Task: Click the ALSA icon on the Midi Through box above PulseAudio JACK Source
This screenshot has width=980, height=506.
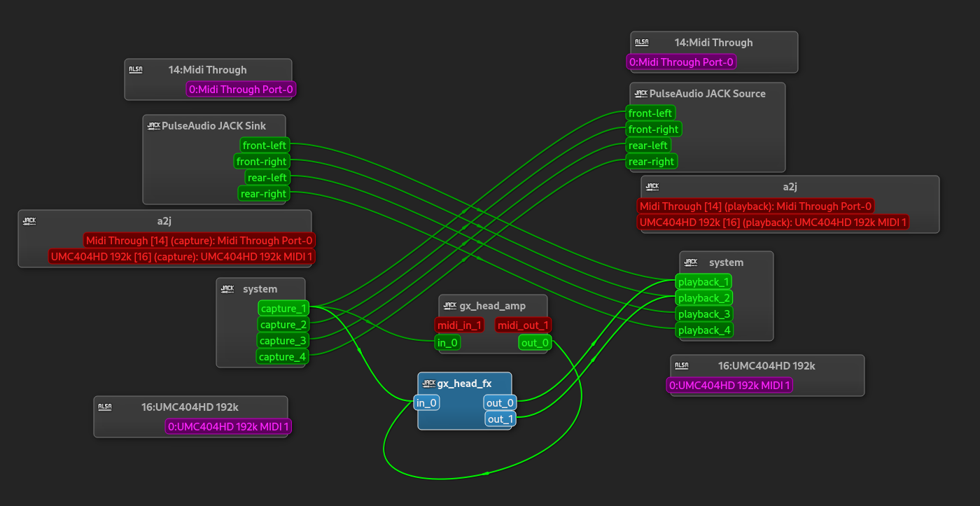Action: pos(642,42)
